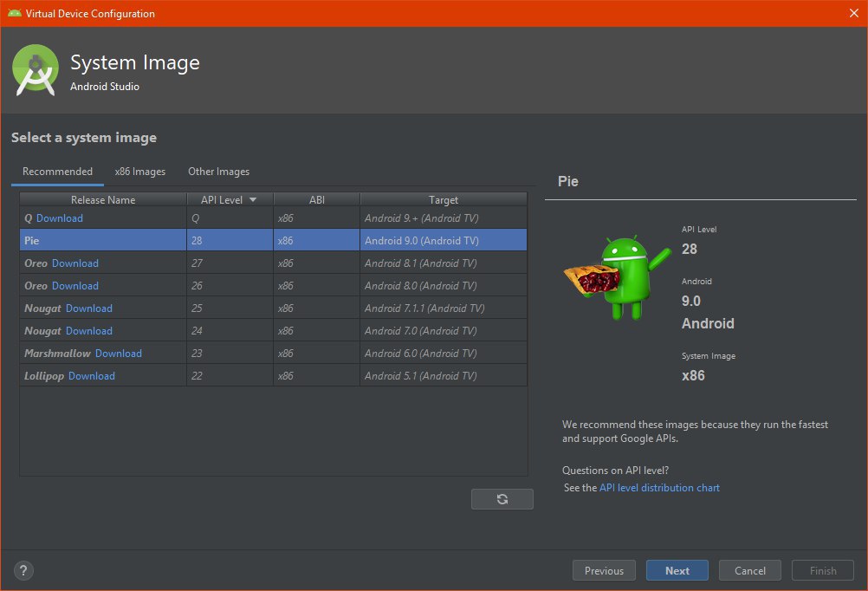868x591 pixels.
Task: Click the ABI column header
Action: [x=317, y=200]
